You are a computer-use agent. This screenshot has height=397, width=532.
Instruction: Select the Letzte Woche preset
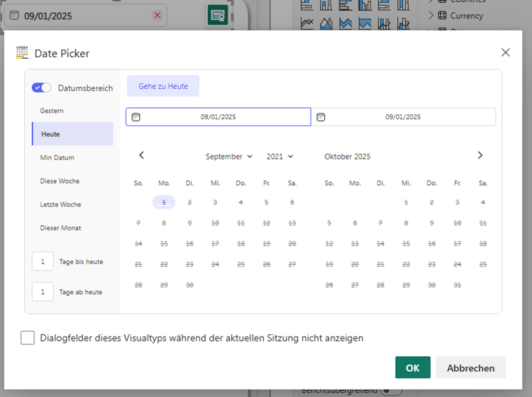pyautogui.click(x=72, y=204)
